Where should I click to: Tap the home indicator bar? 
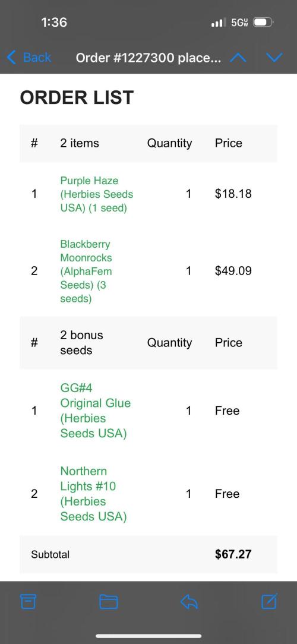(148, 636)
